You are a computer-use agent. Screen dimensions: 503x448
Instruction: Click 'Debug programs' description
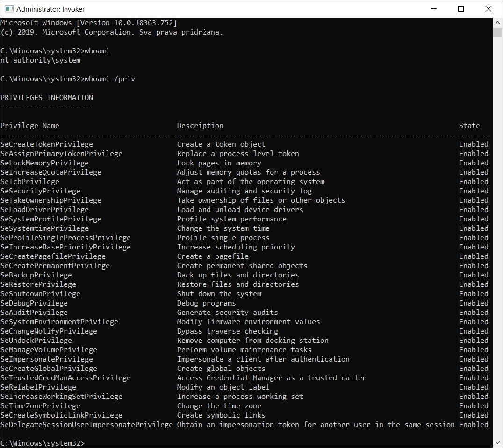click(206, 303)
